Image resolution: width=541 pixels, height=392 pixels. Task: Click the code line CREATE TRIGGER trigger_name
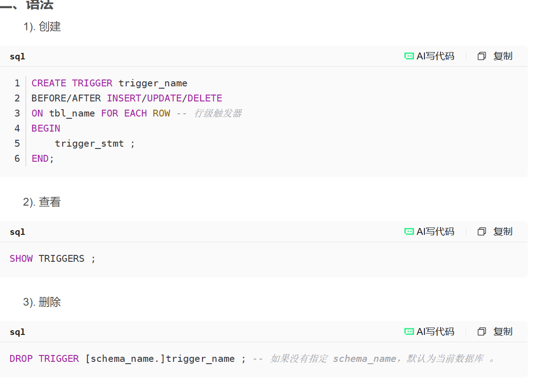(109, 83)
